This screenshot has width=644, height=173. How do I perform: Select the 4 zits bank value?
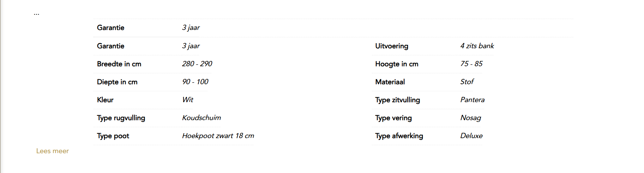click(477, 46)
